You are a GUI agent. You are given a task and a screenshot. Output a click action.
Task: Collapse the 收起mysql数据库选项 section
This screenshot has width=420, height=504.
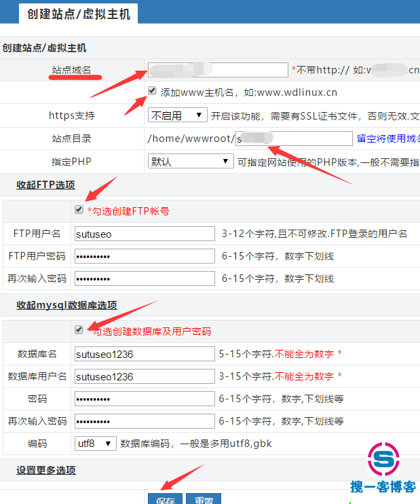click(66, 305)
